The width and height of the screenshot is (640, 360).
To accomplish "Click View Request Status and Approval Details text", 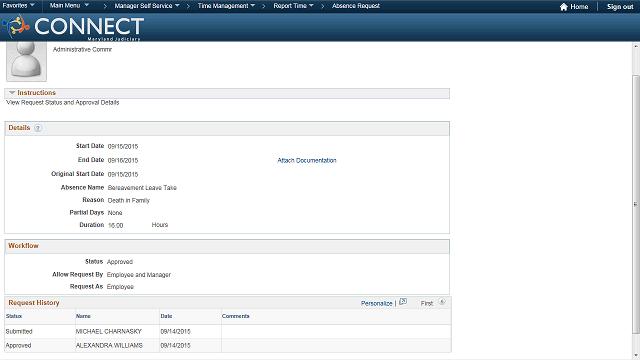I will (62, 102).
